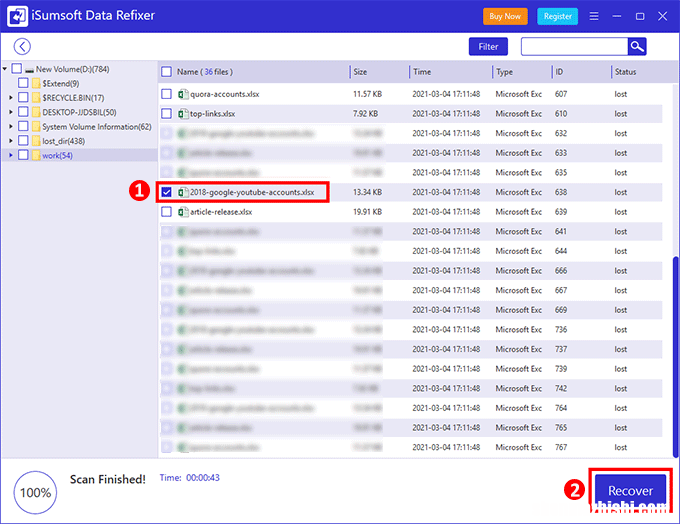Viewport: 680px width, 524px height.
Task: Click the Recover button
Action: (x=630, y=491)
